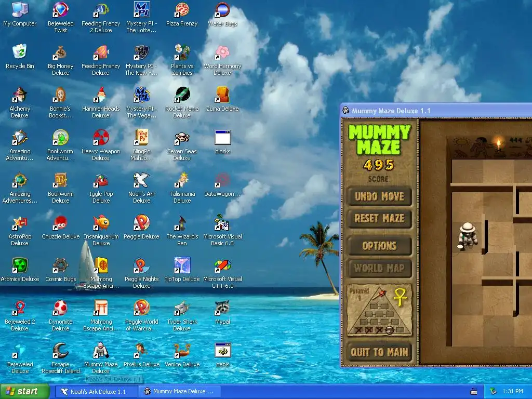Click the 1:31 PM taskbar clock
The image size is (532, 399).
pyautogui.click(x=513, y=392)
